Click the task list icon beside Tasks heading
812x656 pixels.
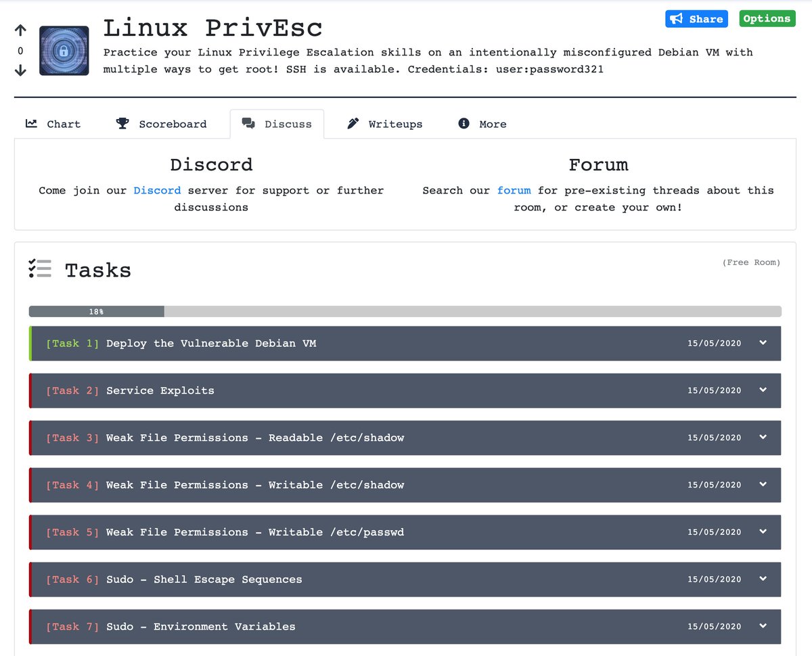click(40, 268)
